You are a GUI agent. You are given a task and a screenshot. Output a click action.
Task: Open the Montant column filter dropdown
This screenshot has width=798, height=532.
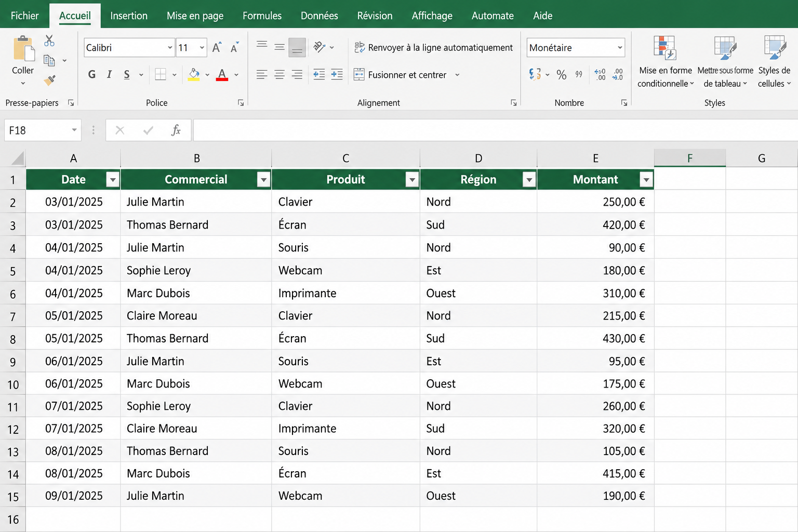[646, 180]
